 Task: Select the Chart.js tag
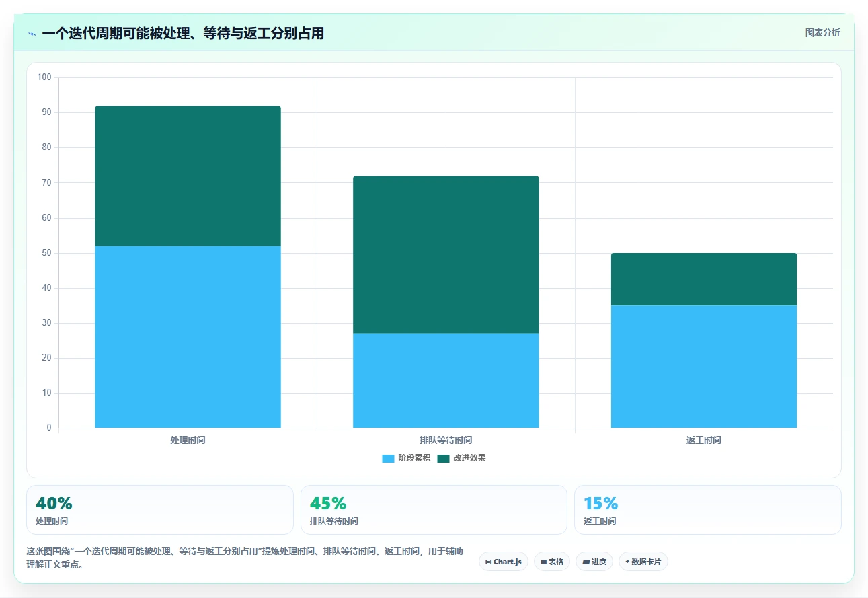click(504, 562)
